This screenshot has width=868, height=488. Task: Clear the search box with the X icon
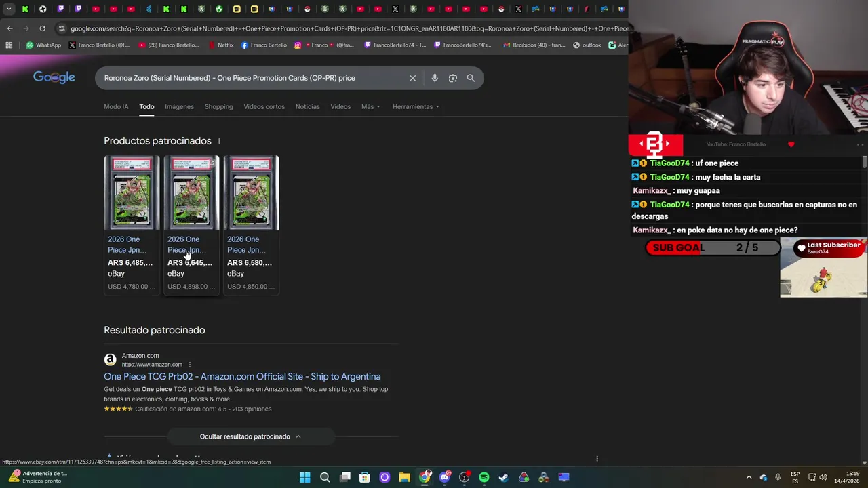point(412,78)
